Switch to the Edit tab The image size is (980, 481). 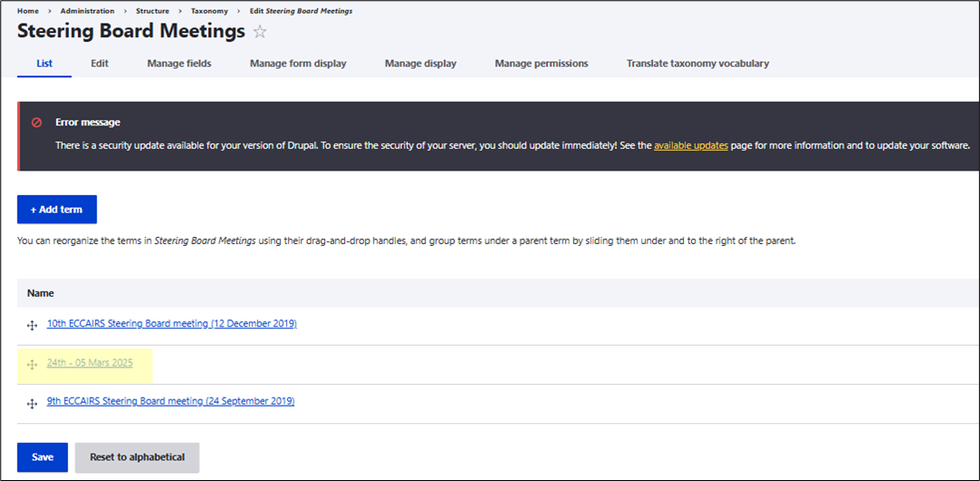[100, 64]
